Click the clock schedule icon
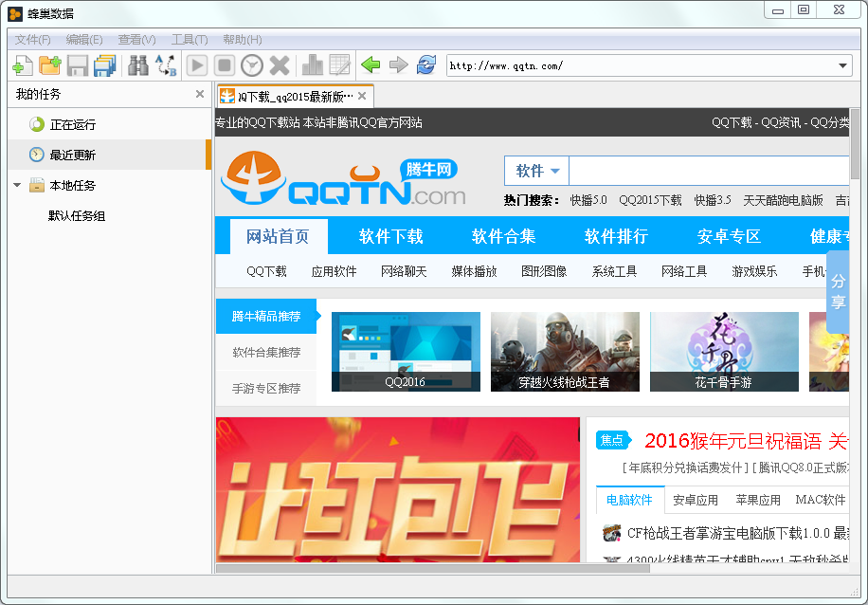This screenshot has height=605, width=868. click(x=252, y=65)
